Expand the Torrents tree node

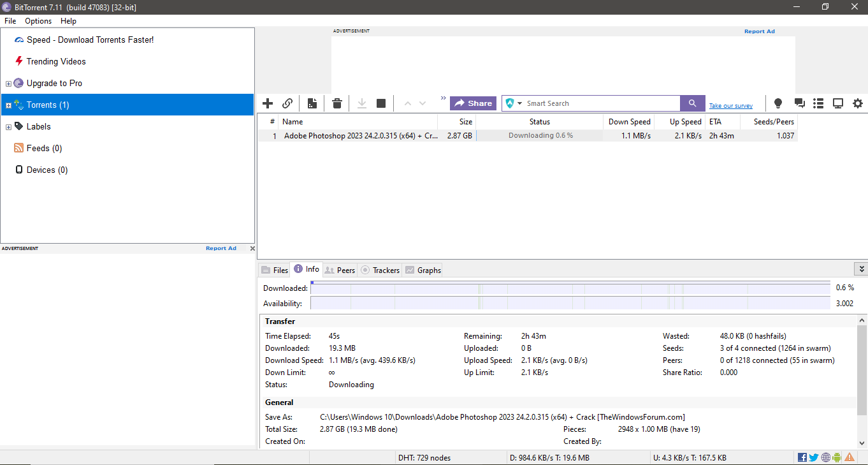(x=8, y=105)
